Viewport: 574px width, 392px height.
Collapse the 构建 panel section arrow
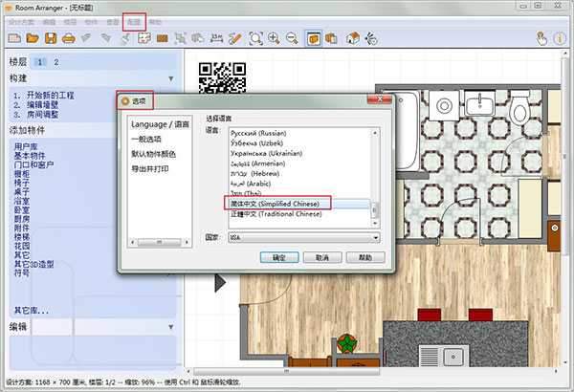point(170,76)
